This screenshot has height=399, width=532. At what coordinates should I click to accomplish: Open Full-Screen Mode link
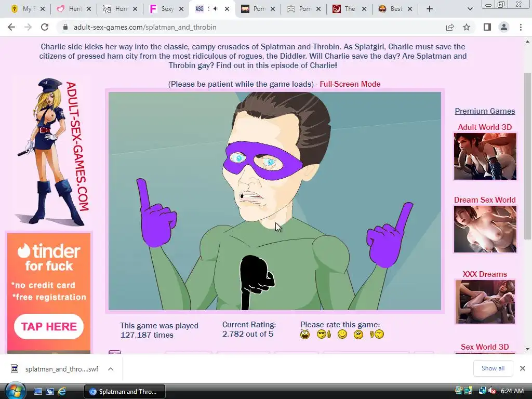point(350,84)
